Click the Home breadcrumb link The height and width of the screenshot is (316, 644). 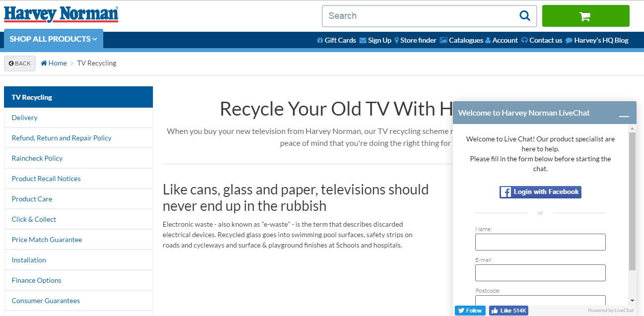(x=54, y=63)
